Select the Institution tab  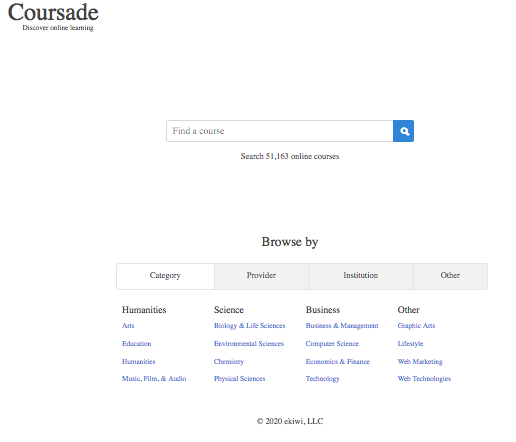361,276
